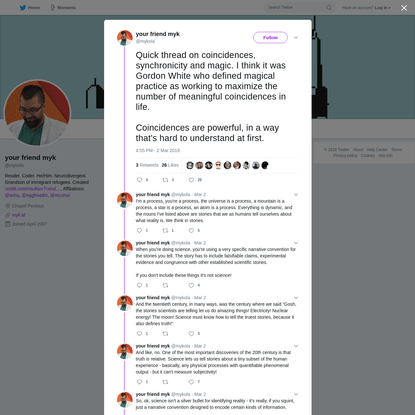This screenshot has width=415, height=415.
Task: Open chevron menu on 'doing science' tweet
Action: [x=296, y=243]
